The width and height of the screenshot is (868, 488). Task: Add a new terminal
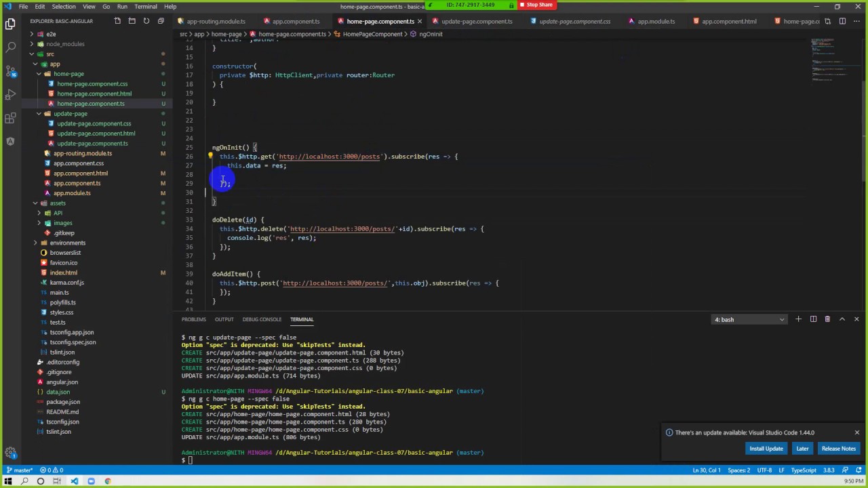click(798, 319)
